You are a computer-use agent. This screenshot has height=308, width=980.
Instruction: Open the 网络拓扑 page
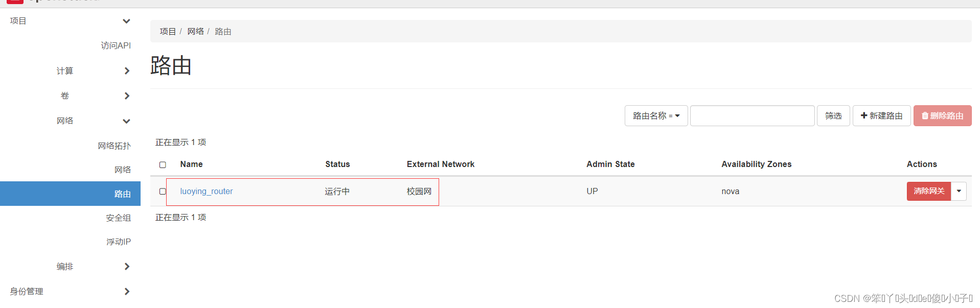pos(115,146)
